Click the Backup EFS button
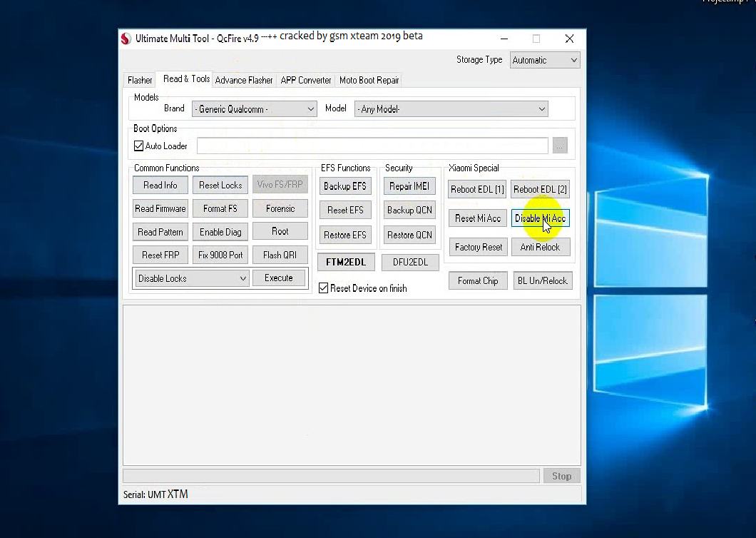The height and width of the screenshot is (538, 756). pos(345,186)
